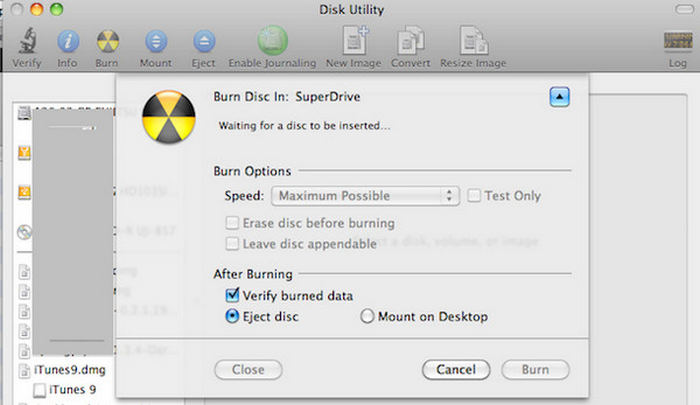The image size is (700, 405).
Task: Click the Convert toolbar icon
Action: (x=411, y=41)
